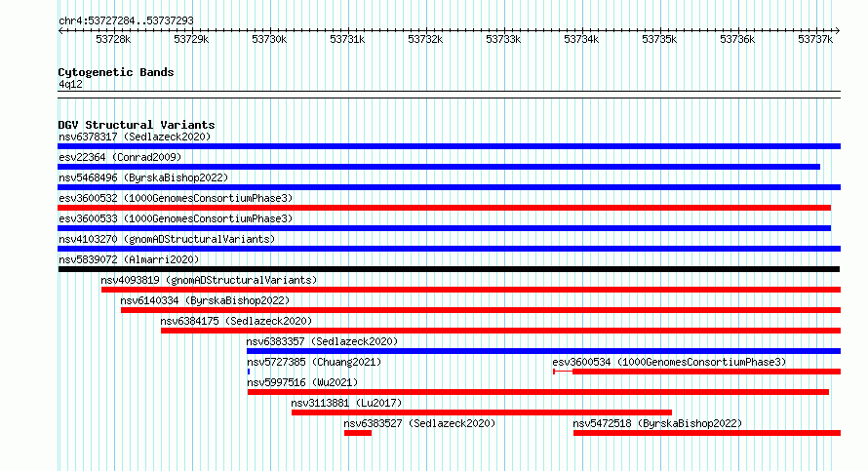The height and width of the screenshot is (471, 868).
Task: Click the 53737k ruler mark
Action: tap(815, 39)
